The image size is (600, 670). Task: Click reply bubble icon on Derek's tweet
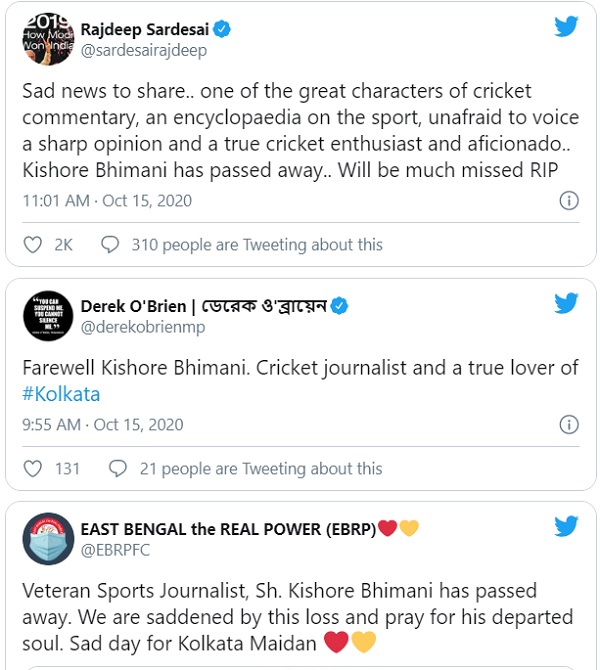tap(117, 468)
